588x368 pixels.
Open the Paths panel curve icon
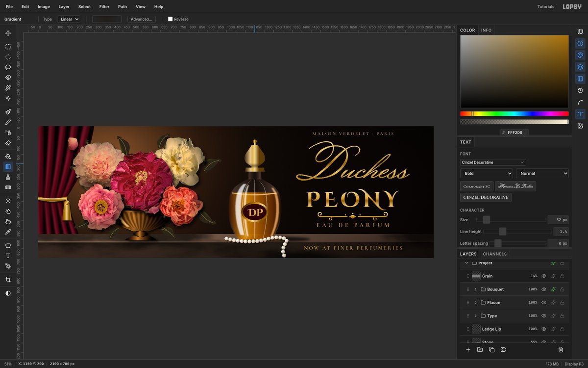[x=580, y=102]
